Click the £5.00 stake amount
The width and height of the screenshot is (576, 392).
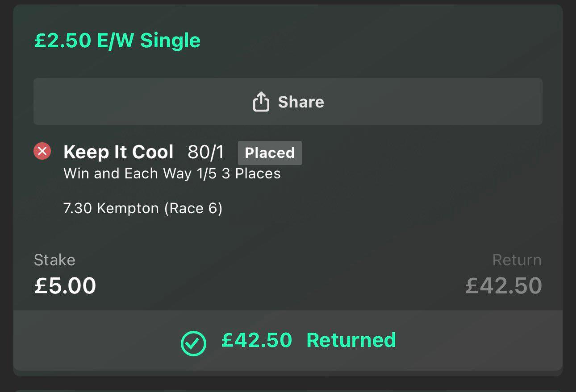click(x=65, y=286)
